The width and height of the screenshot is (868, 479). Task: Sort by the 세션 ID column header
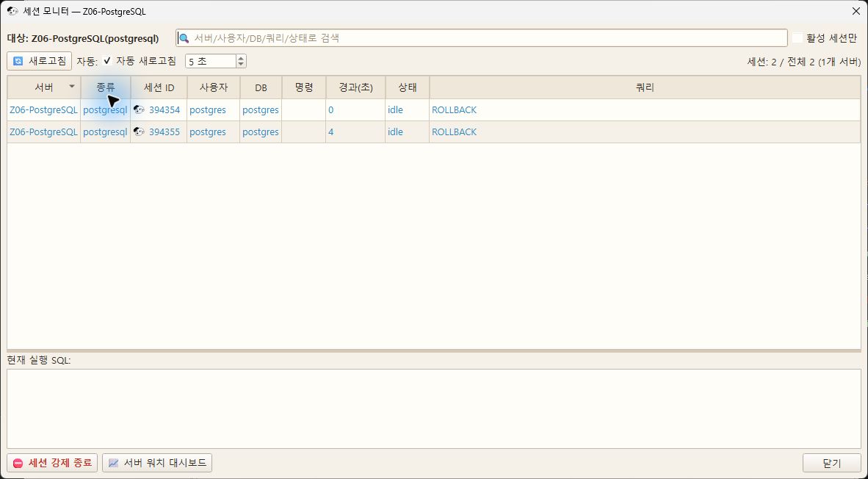tap(159, 87)
